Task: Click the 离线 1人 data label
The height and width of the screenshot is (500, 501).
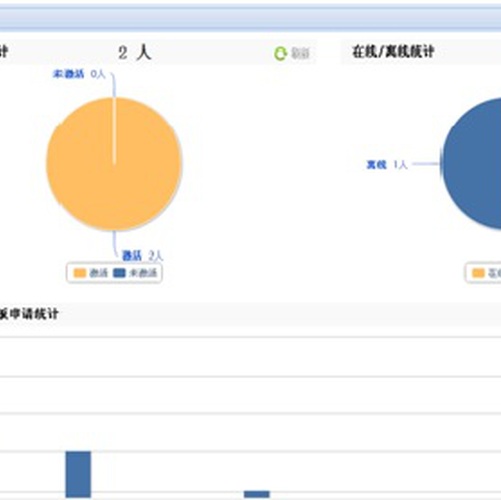Action: point(387,164)
